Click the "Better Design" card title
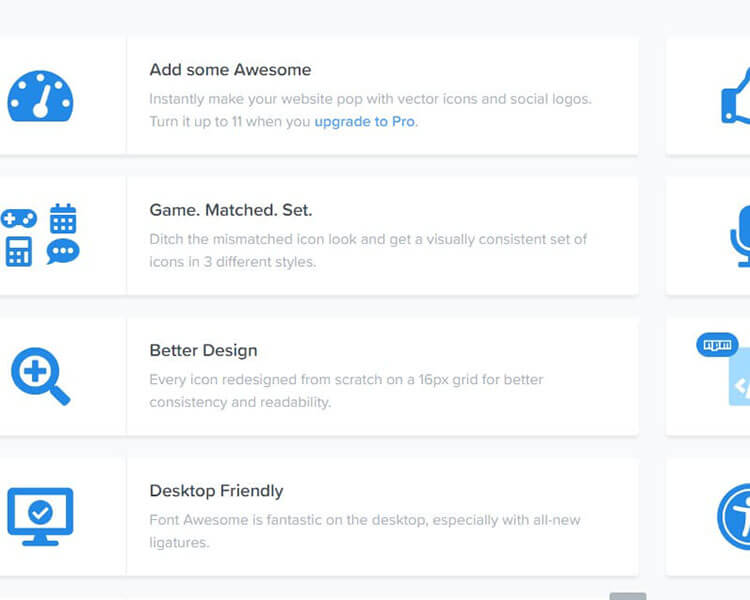Image resolution: width=750 pixels, height=600 pixels. pyautogui.click(x=203, y=351)
